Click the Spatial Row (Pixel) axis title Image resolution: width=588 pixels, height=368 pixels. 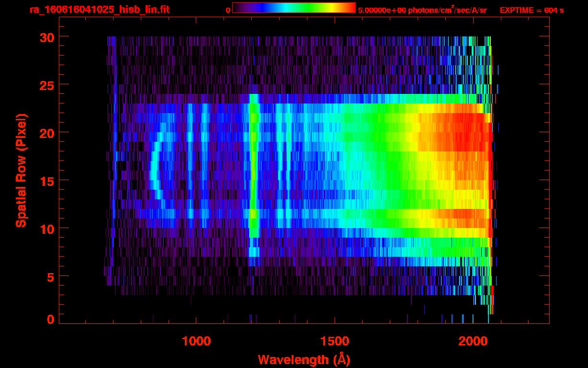click(x=21, y=170)
